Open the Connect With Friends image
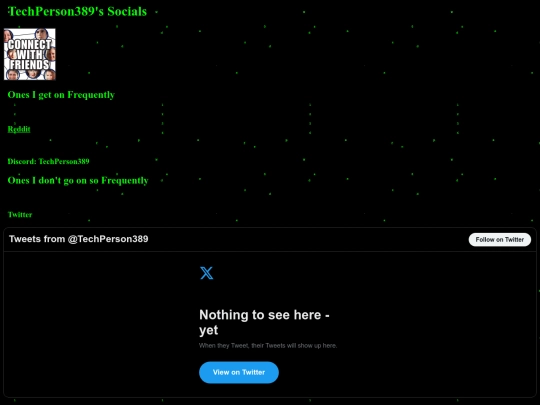Viewport: 540px width, 405px height. (x=30, y=54)
